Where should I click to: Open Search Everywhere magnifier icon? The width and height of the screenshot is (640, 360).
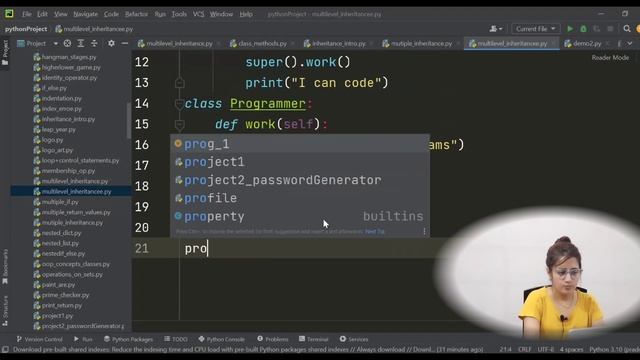coord(627,29)
